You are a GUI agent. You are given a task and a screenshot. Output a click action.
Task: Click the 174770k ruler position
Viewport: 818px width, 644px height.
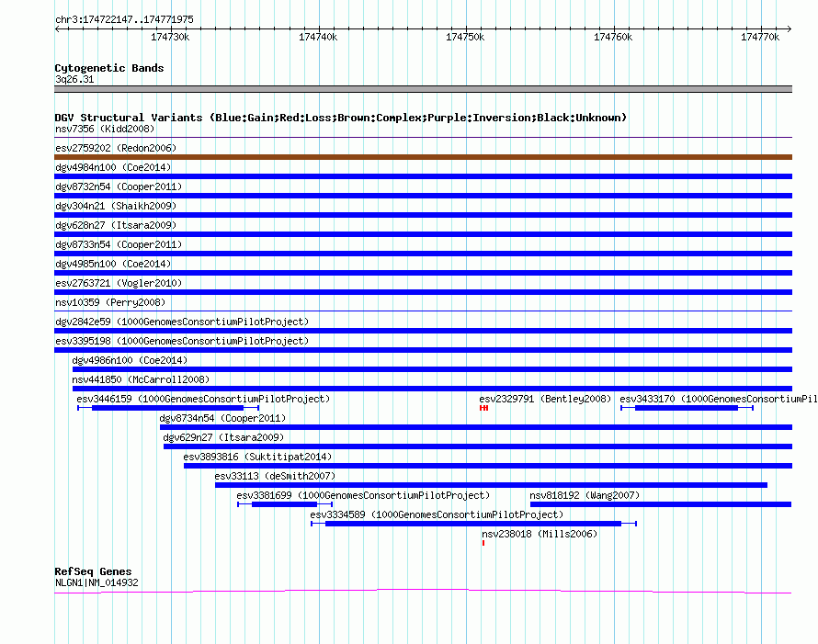(760, 37)
